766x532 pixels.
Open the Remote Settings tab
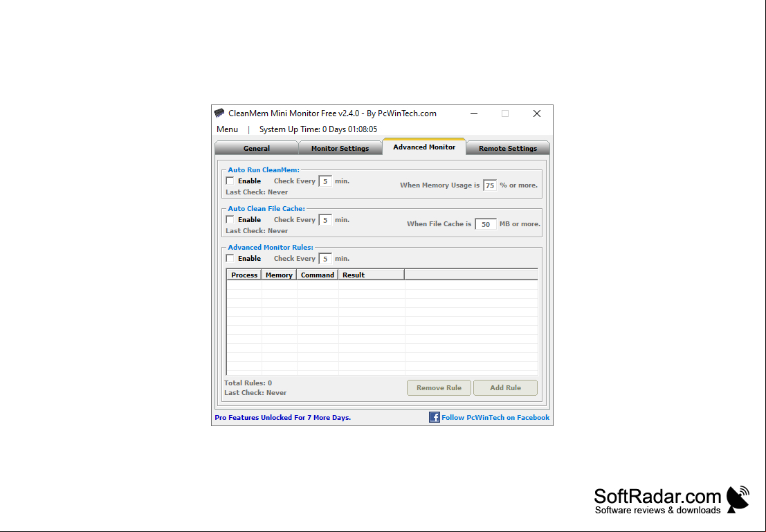[x=508, y=148]
